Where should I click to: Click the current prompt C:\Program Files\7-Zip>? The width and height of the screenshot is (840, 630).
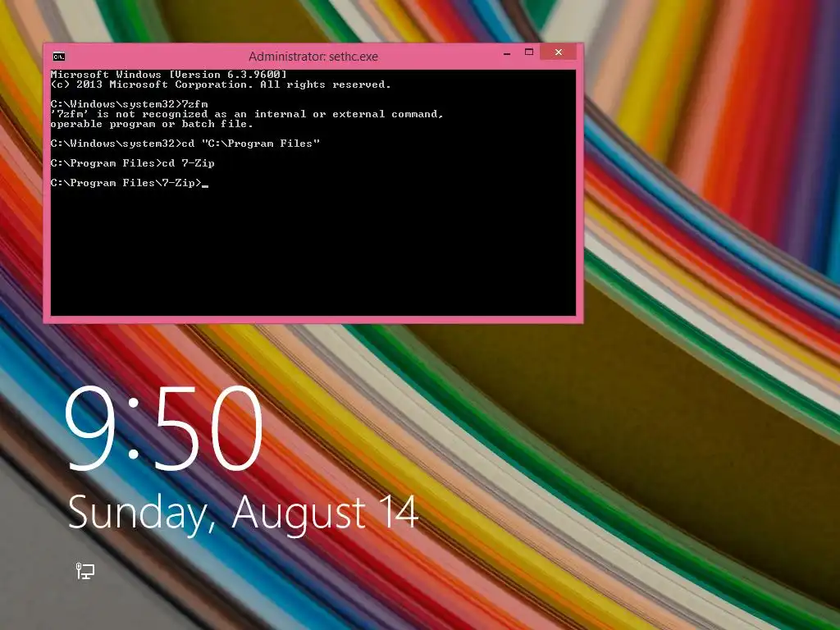click(126, 183)
